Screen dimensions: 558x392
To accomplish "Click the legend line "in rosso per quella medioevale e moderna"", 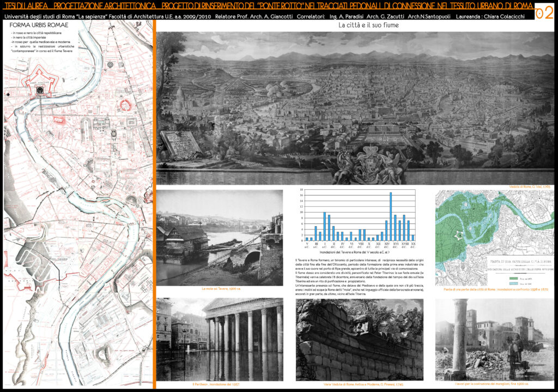I will coord(40,41).
